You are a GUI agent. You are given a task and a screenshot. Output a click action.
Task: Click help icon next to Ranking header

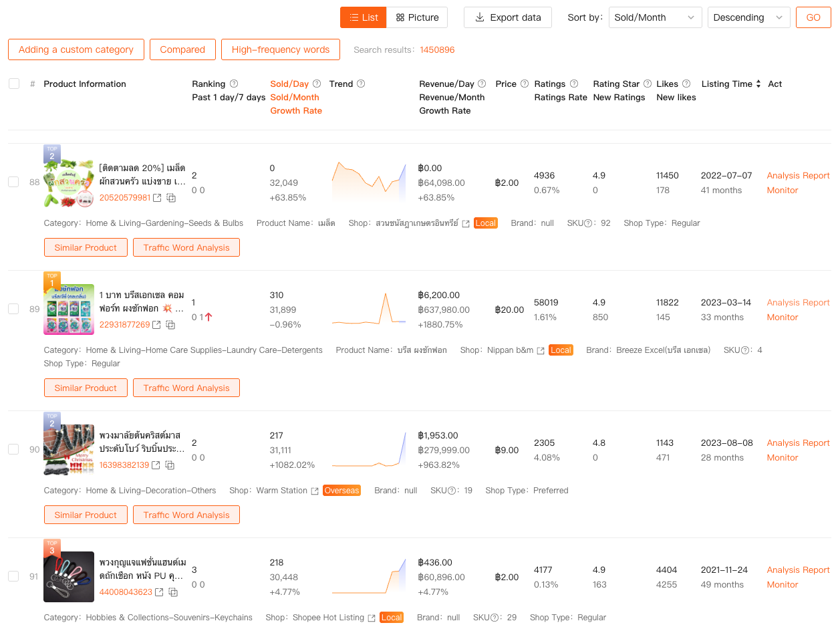coord(234,84)
